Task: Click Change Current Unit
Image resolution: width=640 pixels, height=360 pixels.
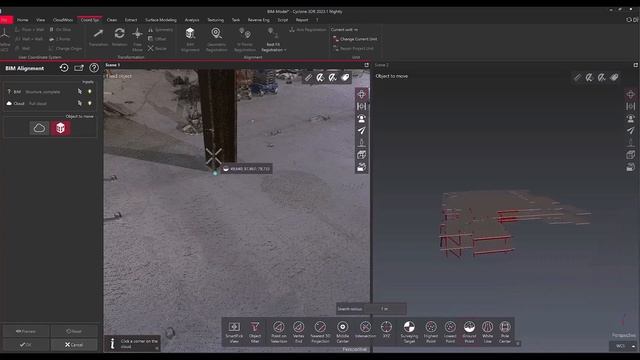Action: pyautogui.click(x=355, y=39)
